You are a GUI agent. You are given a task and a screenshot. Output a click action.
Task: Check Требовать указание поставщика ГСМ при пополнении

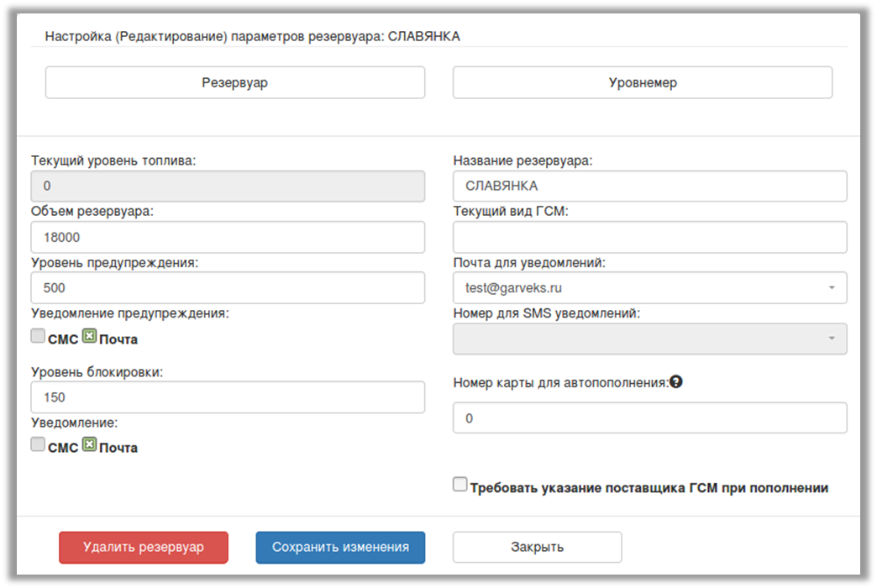click(460, 485)
